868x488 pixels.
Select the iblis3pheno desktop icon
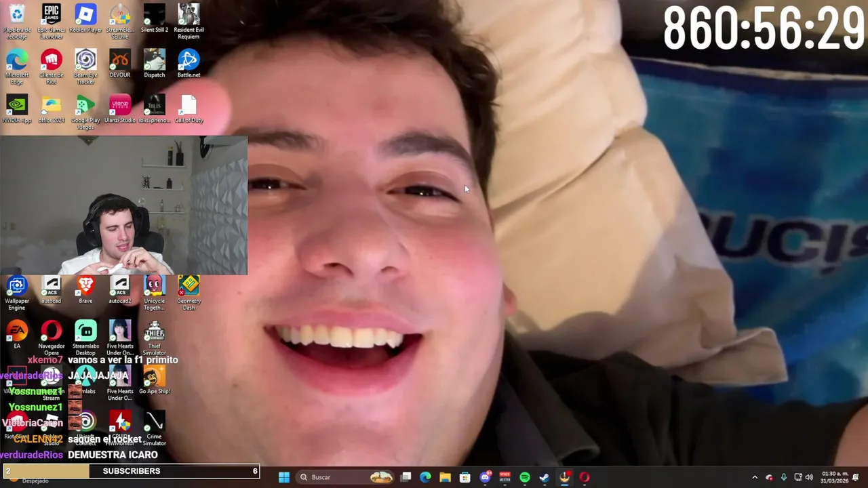coord(155,108)
